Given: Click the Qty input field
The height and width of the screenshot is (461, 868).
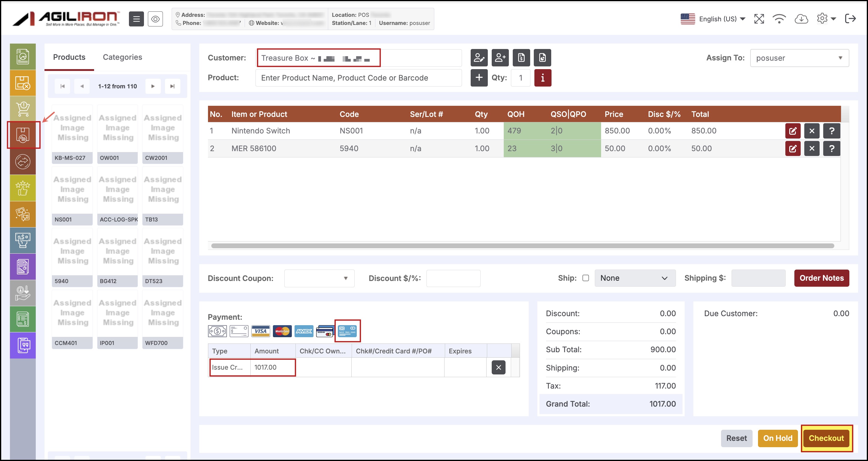Looking at the screenshot, I should pyautogui.click(x=521, y=78).
